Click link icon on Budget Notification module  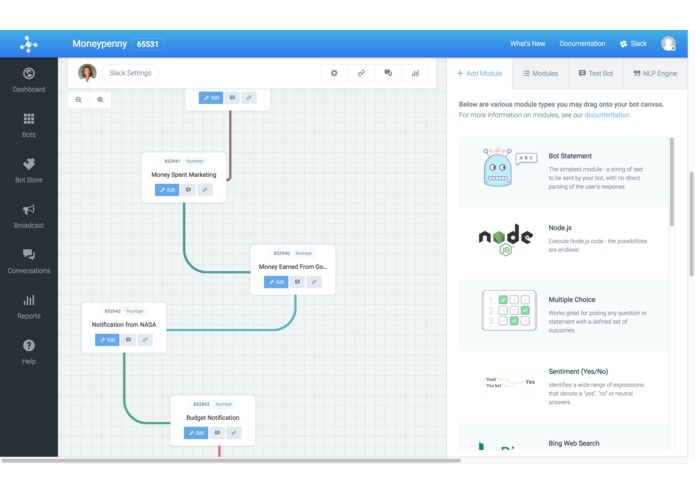234,433
